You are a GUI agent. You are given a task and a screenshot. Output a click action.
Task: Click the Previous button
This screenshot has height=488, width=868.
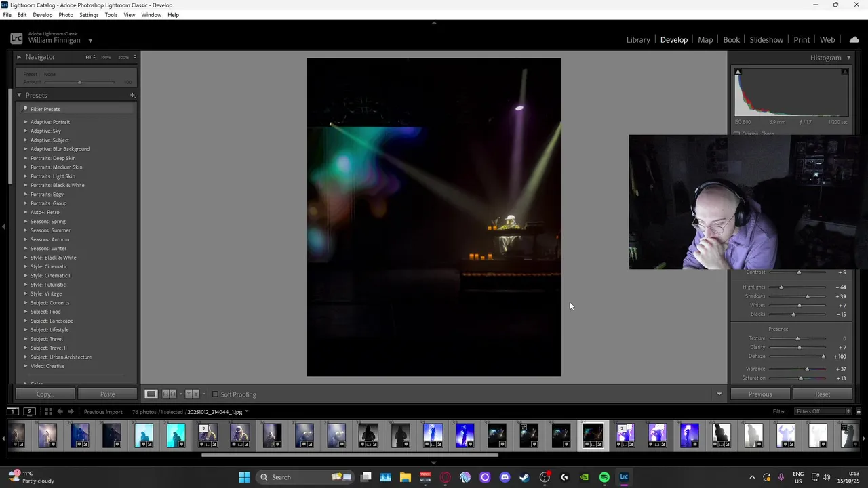[760, 394]
